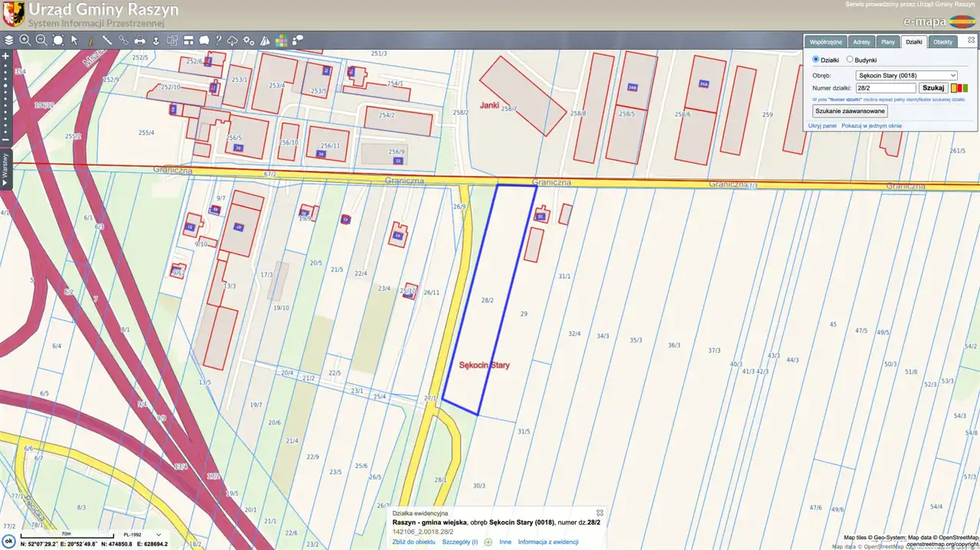The image size is (980, 550).
Task: Select the full extent view tool
Action: coord(58,40)
